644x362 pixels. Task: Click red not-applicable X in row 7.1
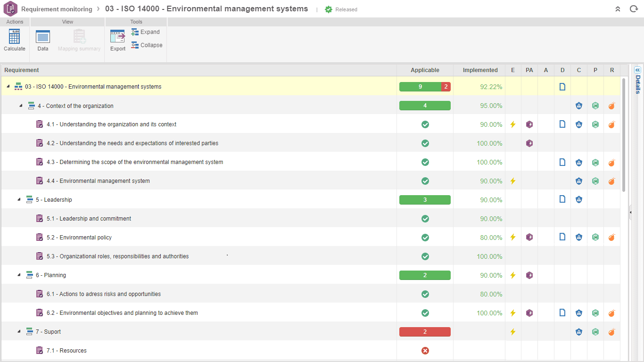(x=425, y=351)
